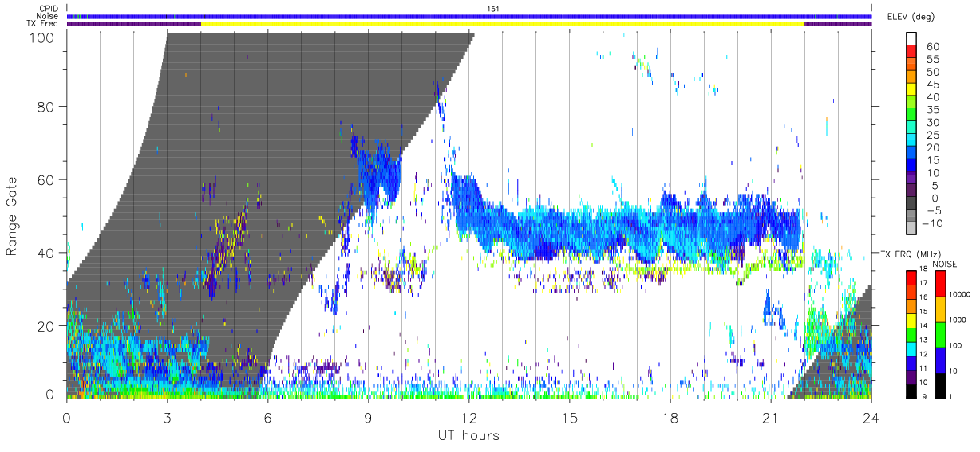Pick the green segment of the NOISE color bar
Viewport: 980px width, 452px height.
click(x=939, y=334)
